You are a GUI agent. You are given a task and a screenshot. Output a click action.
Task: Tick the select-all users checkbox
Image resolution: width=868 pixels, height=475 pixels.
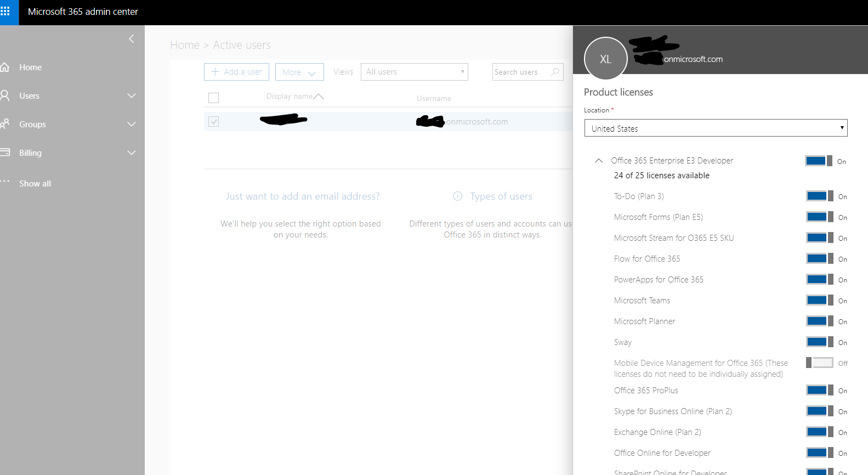pos(214,98)
